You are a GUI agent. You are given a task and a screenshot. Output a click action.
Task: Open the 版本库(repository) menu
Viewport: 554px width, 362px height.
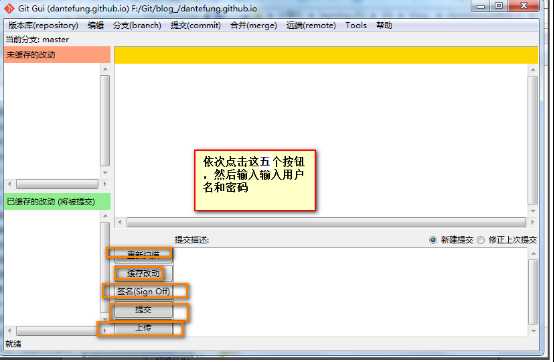coord(43,25)
